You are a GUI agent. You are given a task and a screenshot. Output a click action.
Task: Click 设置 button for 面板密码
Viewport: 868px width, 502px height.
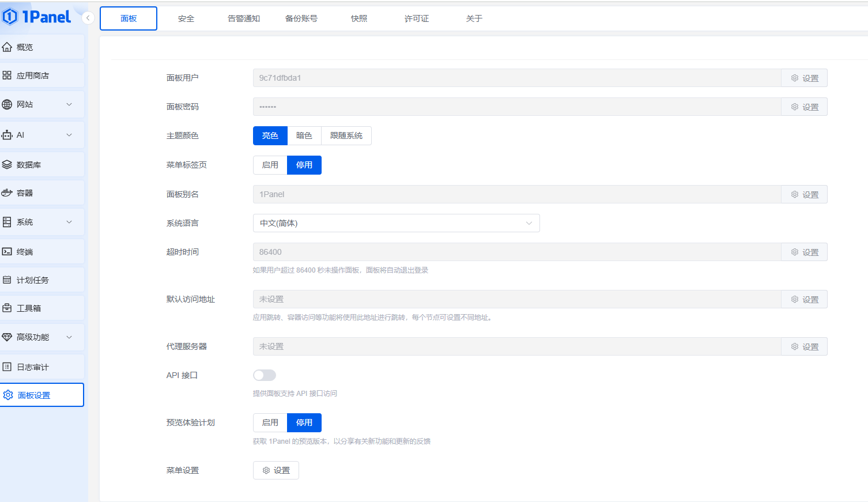pos(805,107)
